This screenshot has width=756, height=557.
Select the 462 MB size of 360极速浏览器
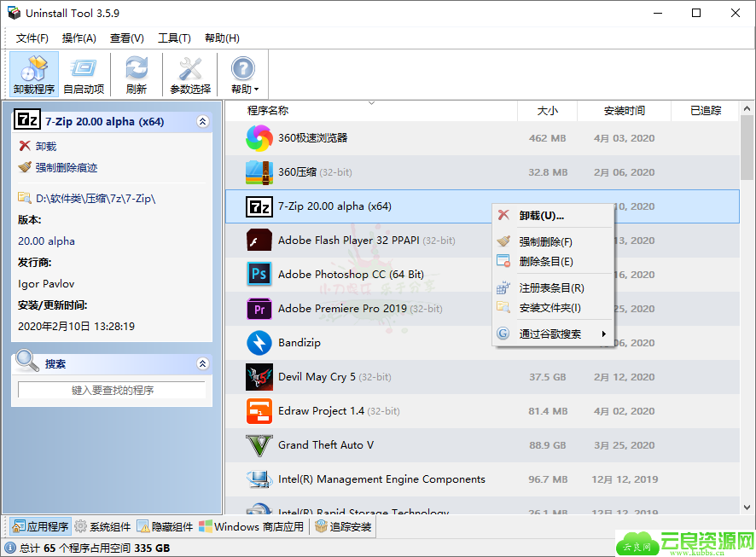pyautogui.click(x=547, y=138)
